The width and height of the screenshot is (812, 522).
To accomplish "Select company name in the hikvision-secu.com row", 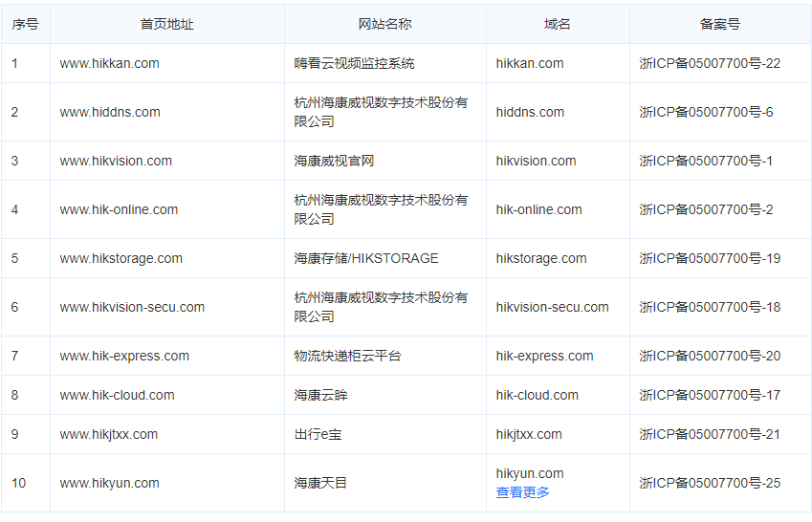I will pos(381,307).
